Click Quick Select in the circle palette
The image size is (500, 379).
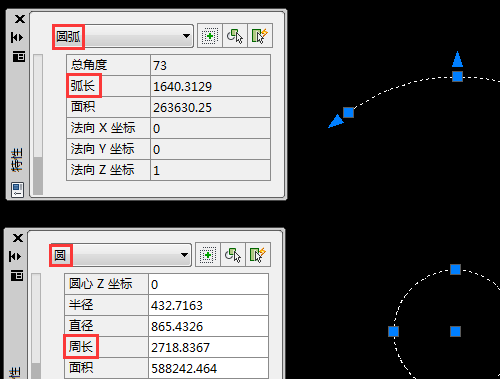(258, 255)
